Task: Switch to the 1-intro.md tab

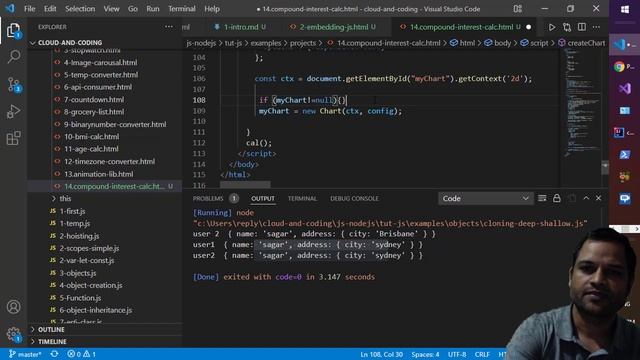Action: (x=241, y=27)
